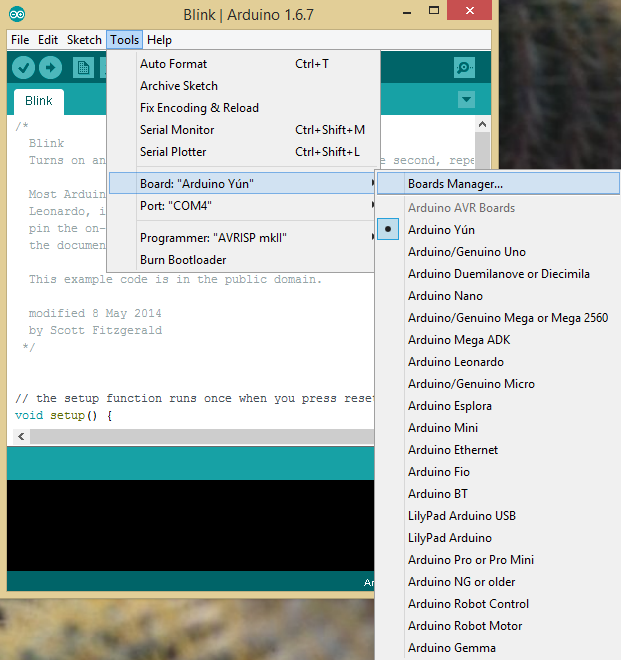
Task: Open Serial Plotter
Action: pyautogui.click(x=242, y=152)
